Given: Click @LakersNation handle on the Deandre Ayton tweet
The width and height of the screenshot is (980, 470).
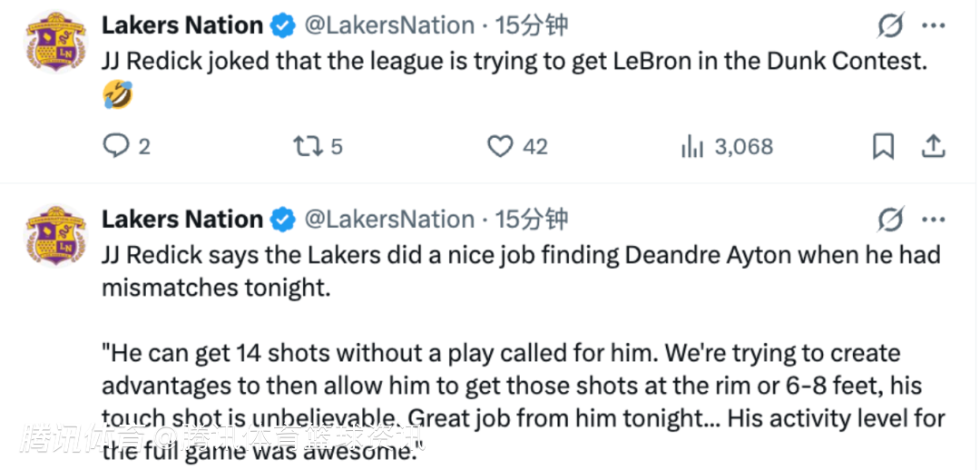Looking at the screenshot, I should click(x=388, y=220).
